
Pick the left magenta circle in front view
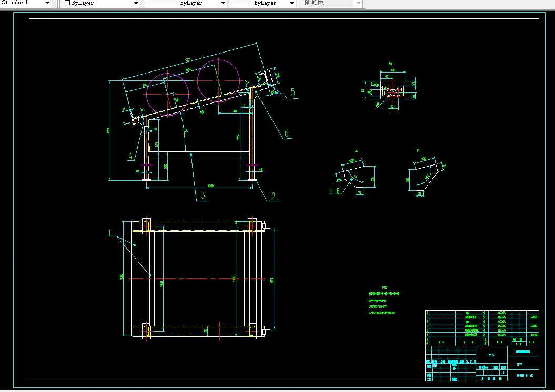(x=167, y=95)
